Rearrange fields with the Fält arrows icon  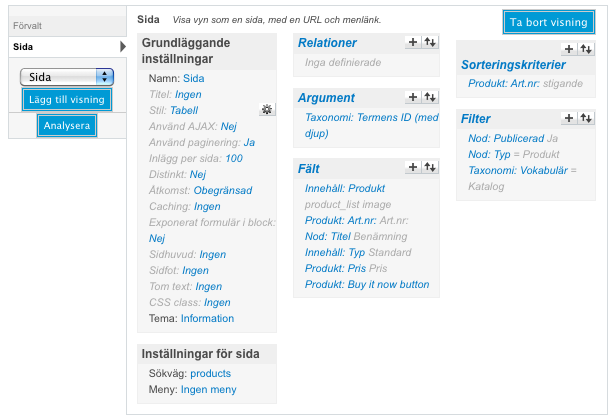point(430,167)
